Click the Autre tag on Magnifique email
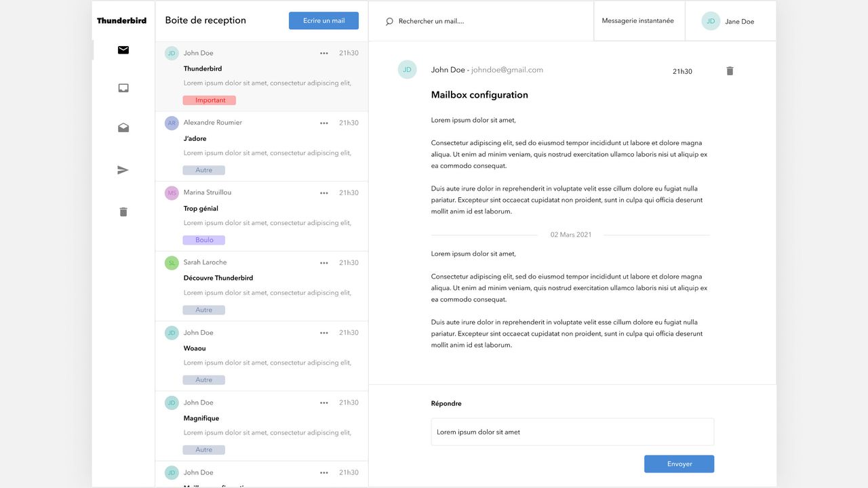The width and height of the screenshot is (868, 488). [x=203, y=449]
